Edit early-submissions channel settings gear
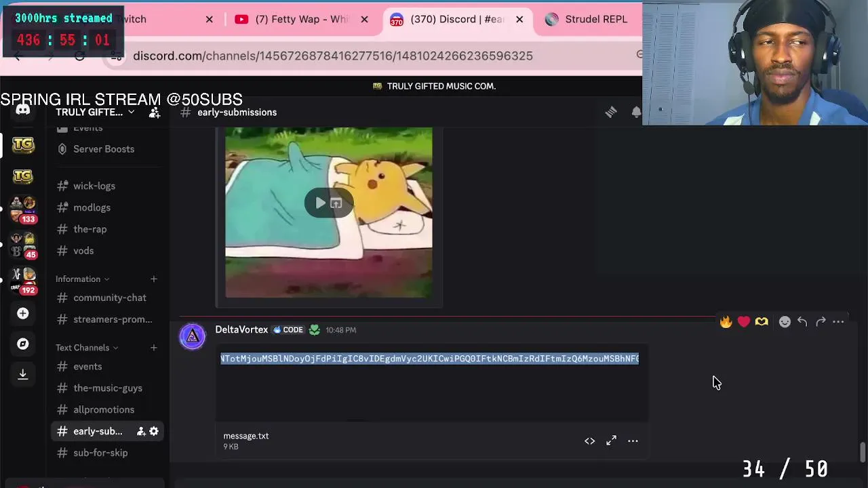868x488 pixels. (154, 431)
